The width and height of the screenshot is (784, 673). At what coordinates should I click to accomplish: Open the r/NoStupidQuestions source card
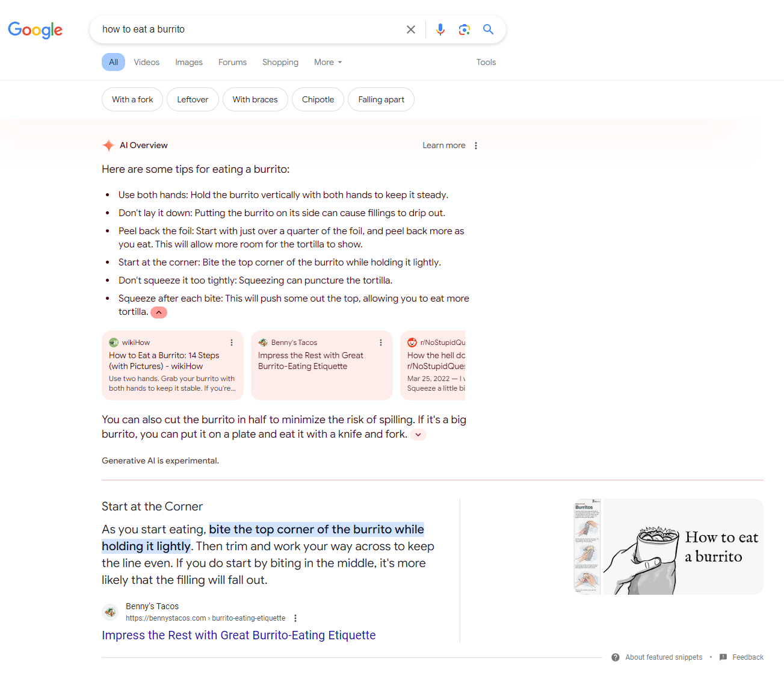433,365
